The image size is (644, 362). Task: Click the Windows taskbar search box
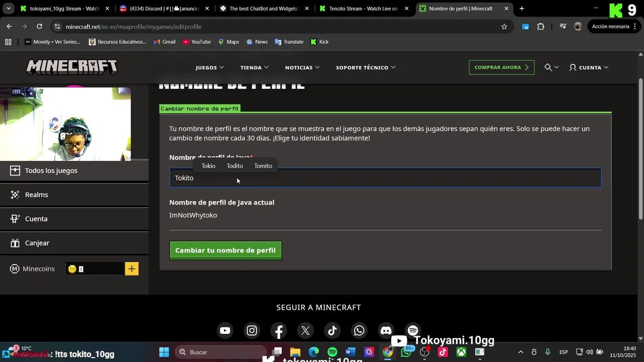(220, 352)
